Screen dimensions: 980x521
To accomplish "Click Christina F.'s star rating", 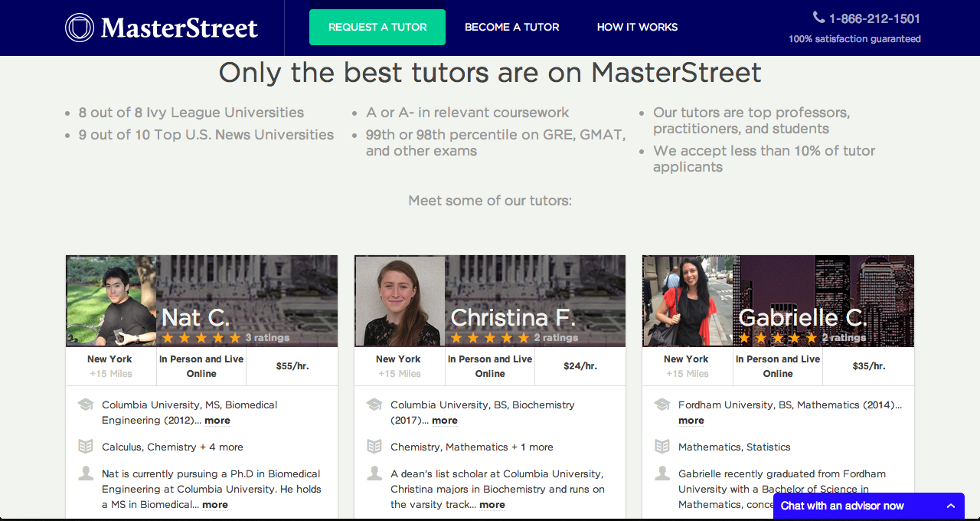I will [490, 338].
